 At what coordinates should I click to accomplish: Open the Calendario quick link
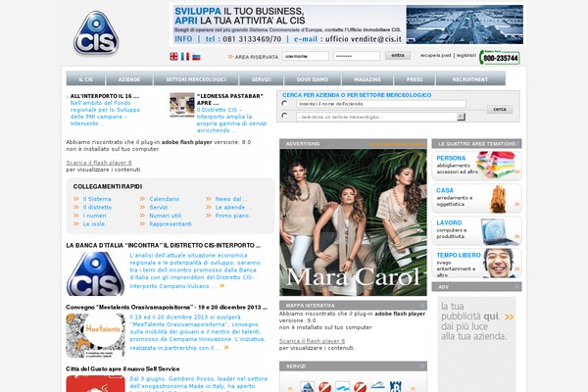165,199
